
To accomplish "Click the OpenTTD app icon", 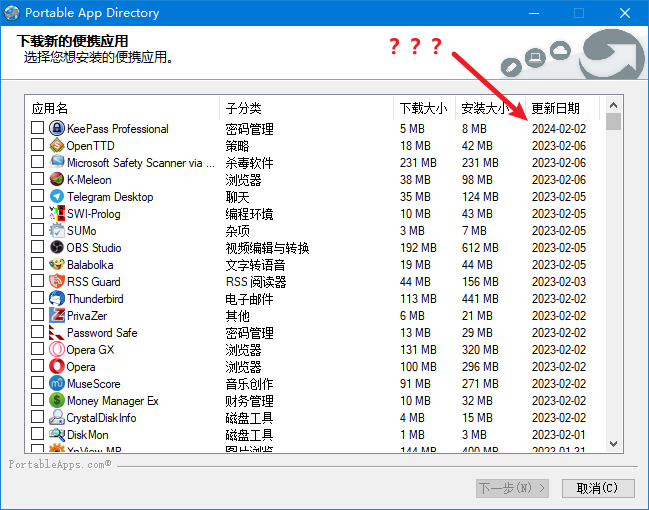I will click(57, 146).
